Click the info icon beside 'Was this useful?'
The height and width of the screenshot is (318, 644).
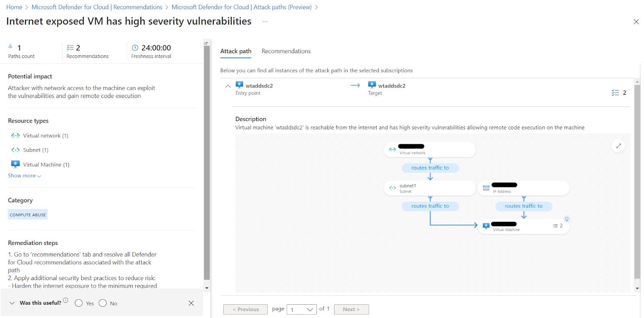pos(66,300)
